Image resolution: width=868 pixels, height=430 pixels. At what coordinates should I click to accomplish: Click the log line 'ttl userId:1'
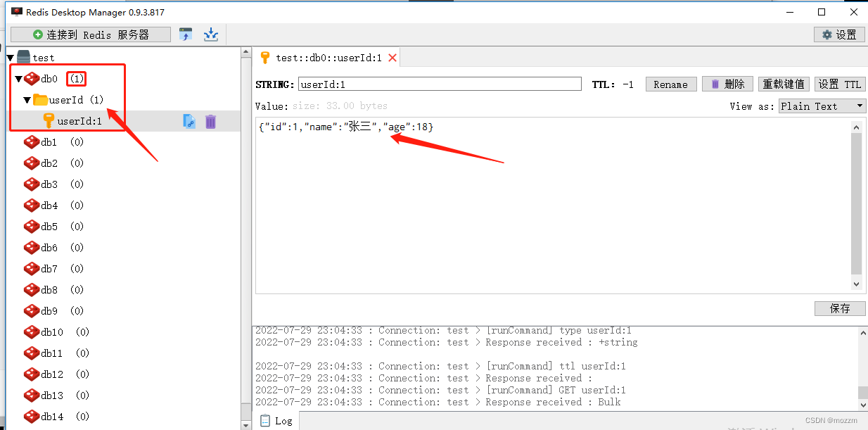pos(440,366)
